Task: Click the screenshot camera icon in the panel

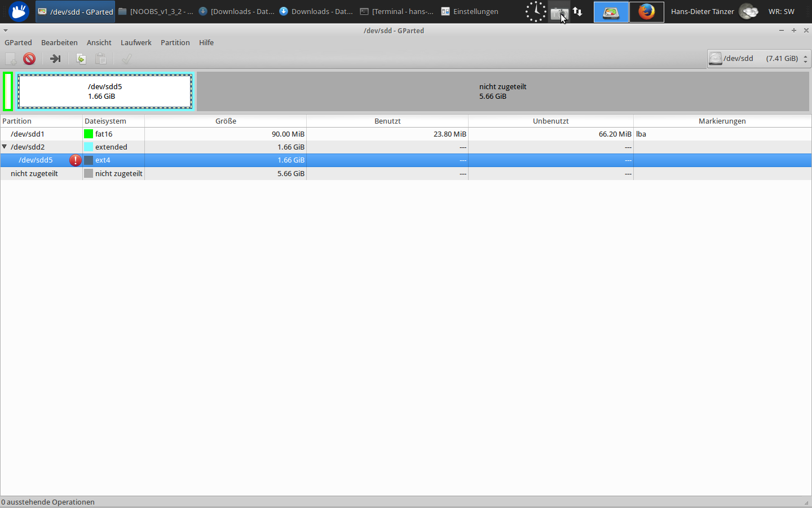Action: point(559,12)
